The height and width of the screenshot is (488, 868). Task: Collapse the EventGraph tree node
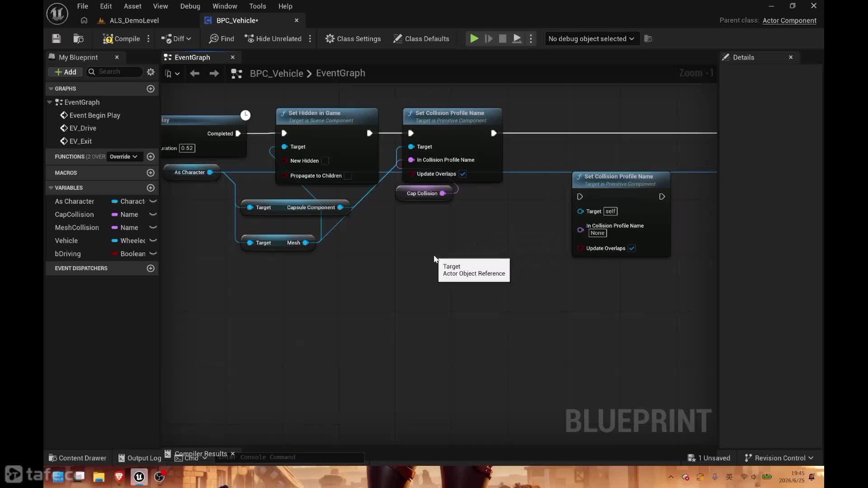click(50, 103)
